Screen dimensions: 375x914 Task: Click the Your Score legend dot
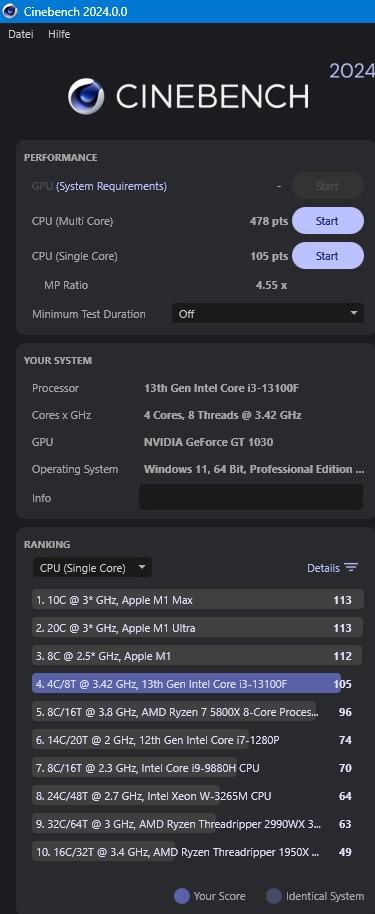[x=182, y=896]
